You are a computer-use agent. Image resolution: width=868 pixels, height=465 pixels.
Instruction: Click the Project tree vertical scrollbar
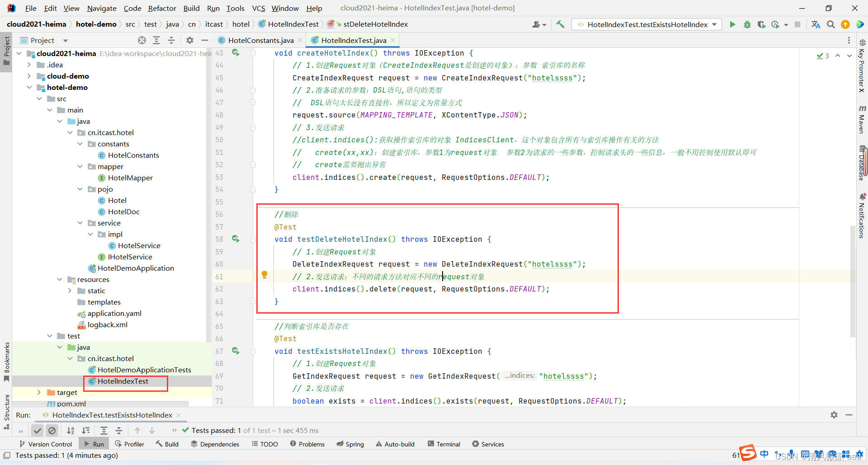(x=209, y=194)
